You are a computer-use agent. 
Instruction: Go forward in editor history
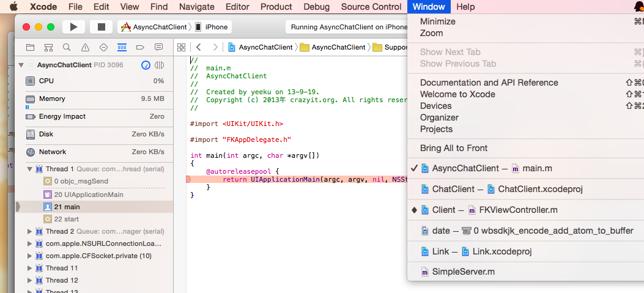tap(215, 47)
